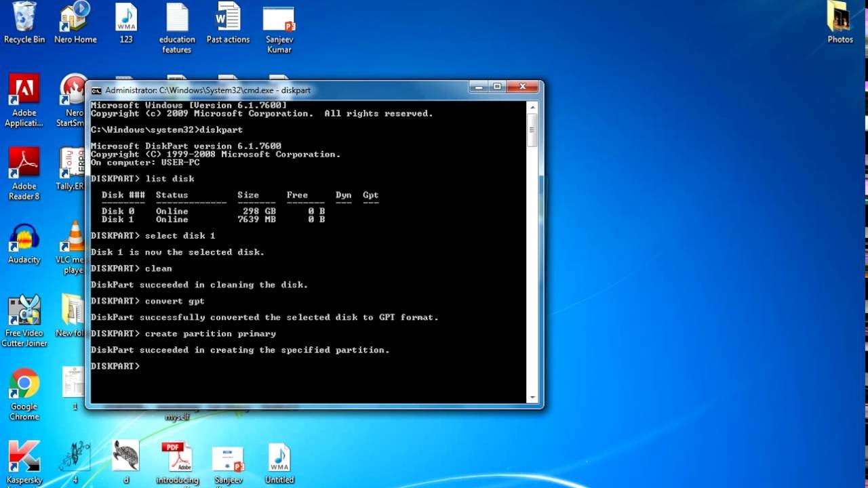The width and height of the screenshot is (868, 488).
Task: Select the New folder desktop icon
Action: click(71, 316)
